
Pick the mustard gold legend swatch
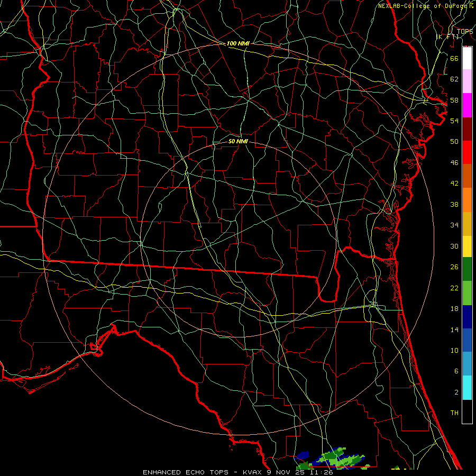[x=467, y=224]
